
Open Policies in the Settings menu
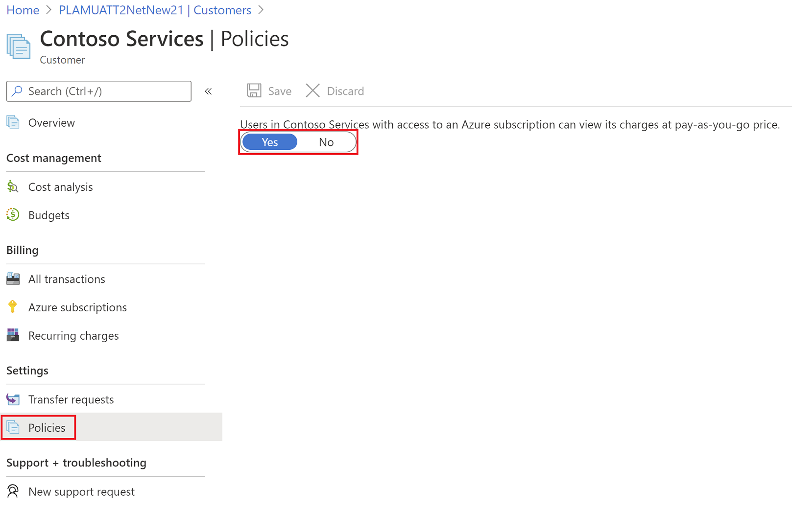pyautogui.click(x=47, y=428)
